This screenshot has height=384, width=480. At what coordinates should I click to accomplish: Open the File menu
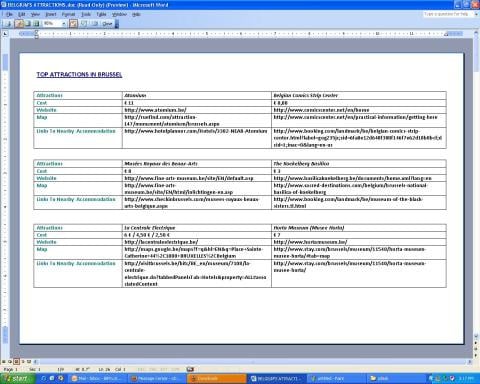point(9,14)
